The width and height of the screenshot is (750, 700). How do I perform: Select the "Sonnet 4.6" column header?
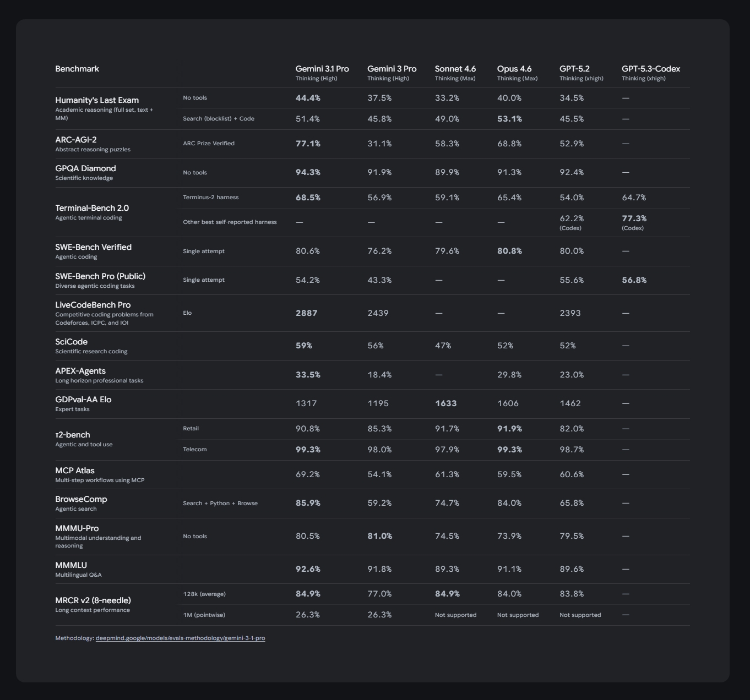455,69
